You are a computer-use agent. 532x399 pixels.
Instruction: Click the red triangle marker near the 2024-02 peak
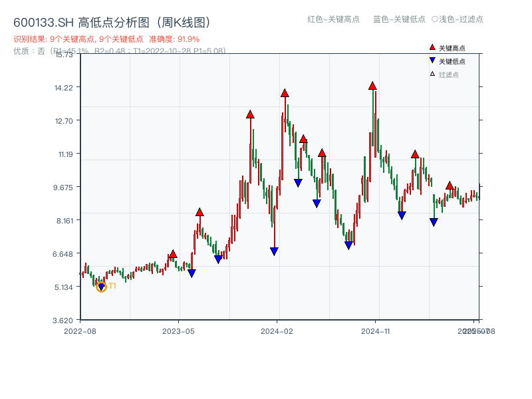click(283, 94)
